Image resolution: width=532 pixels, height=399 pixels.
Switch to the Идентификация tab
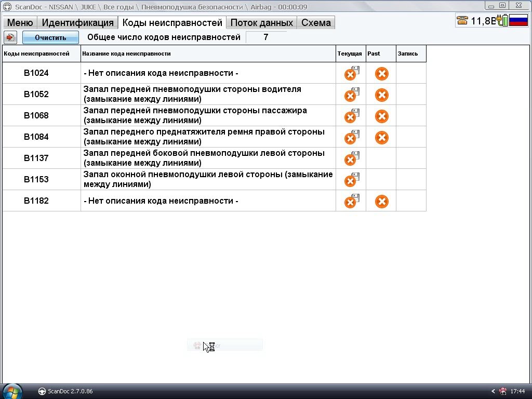click(78, 22)
